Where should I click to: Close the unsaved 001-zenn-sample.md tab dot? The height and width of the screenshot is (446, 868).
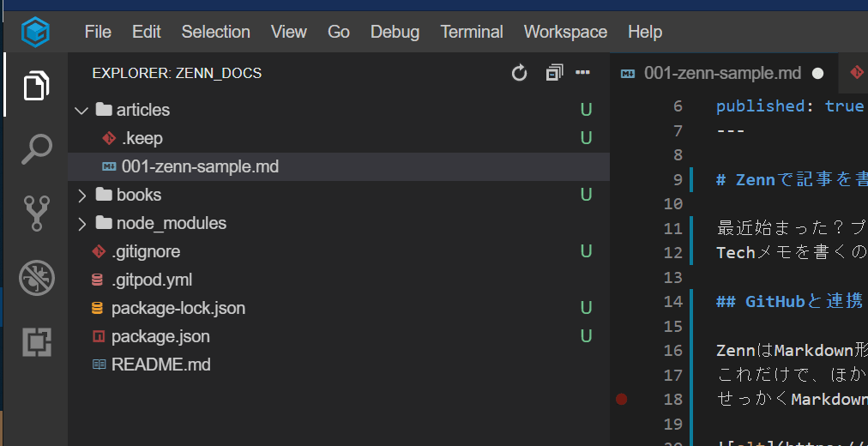(817, 74)
